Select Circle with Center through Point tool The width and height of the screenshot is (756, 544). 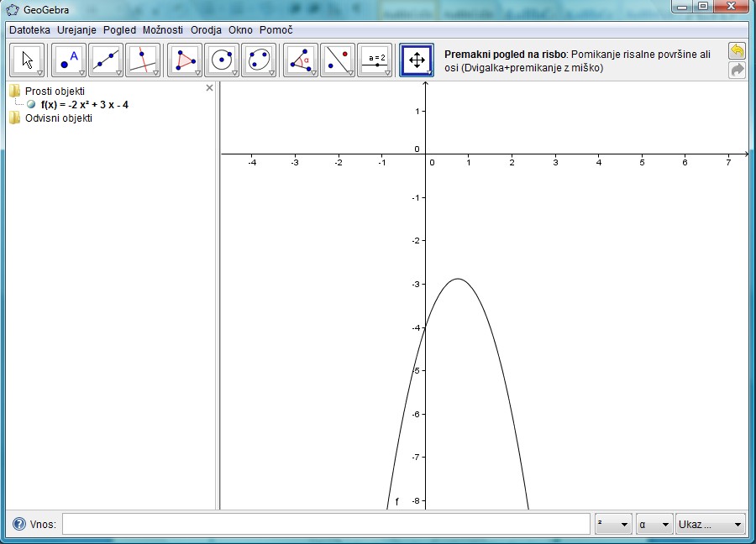[222, 60]
